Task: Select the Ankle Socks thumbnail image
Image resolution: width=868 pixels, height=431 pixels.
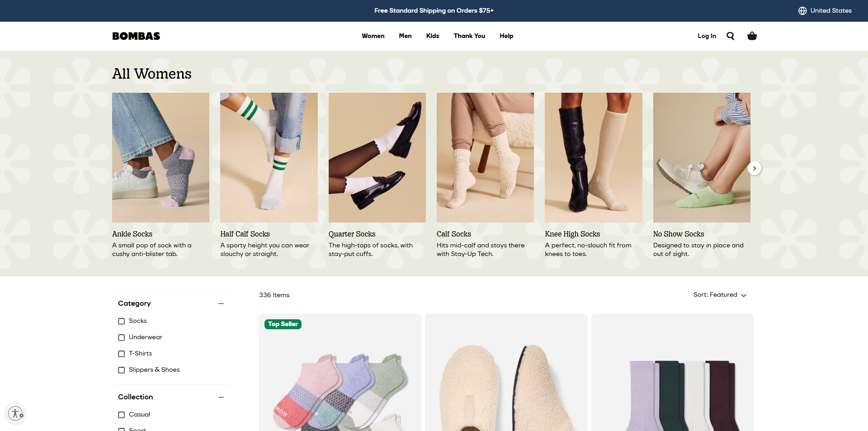Action: coord(160,157)
